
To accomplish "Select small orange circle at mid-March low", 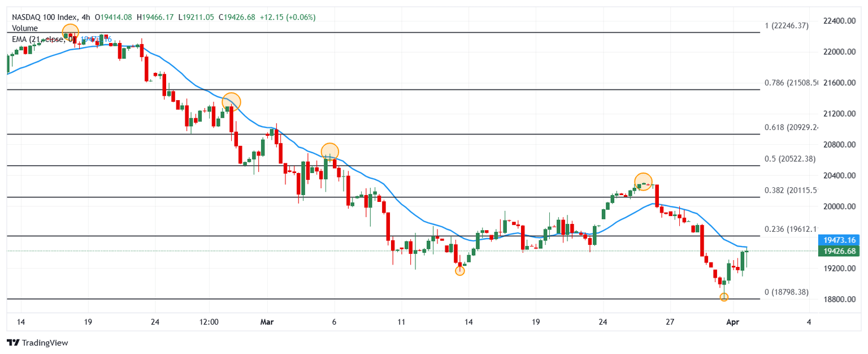I will (x=460, y=271).
